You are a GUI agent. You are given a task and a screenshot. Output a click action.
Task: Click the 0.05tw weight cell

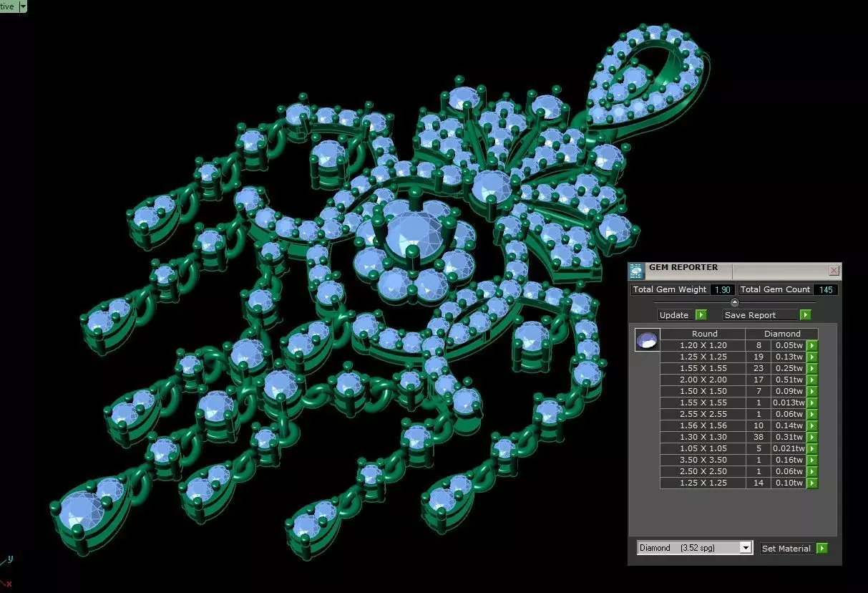[x=789, y=345]
